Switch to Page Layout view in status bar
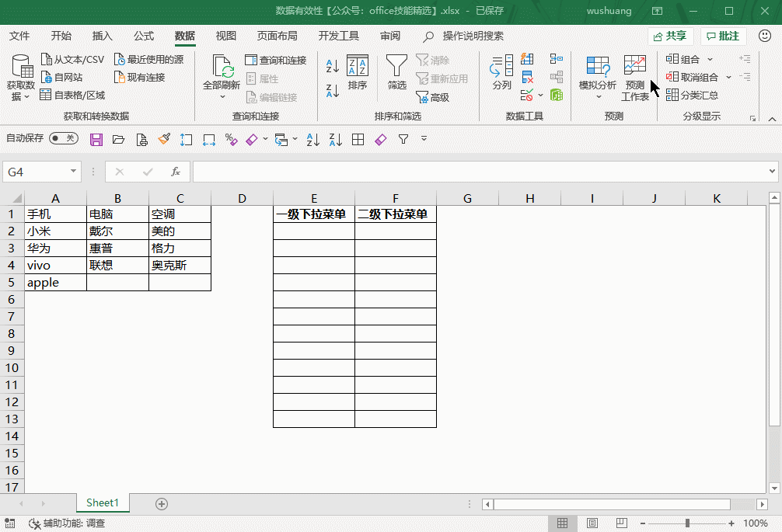Image resolution: width=782 pixels, height=532 pixels. pos(592,523)
